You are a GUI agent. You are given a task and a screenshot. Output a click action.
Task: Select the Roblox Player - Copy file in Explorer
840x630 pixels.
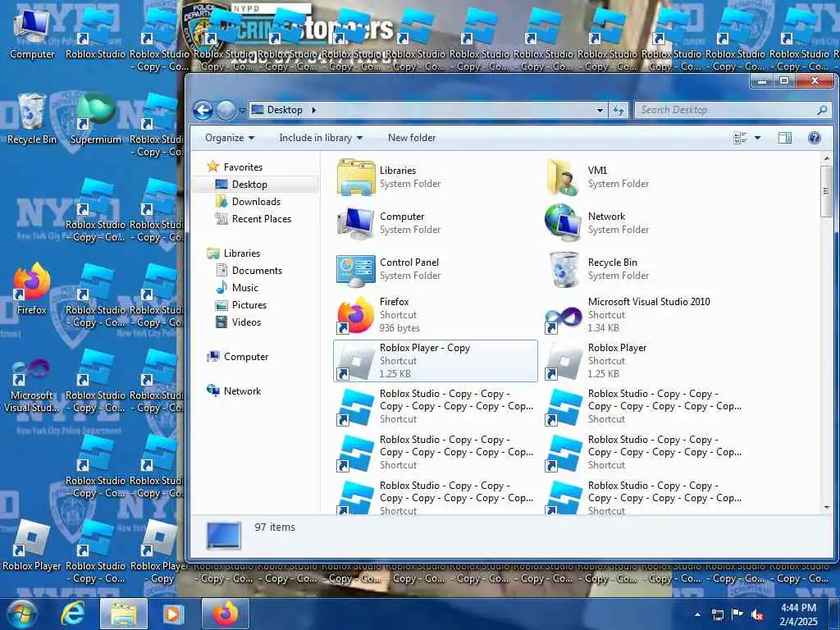pyautogui.click(x=435, y=361)
